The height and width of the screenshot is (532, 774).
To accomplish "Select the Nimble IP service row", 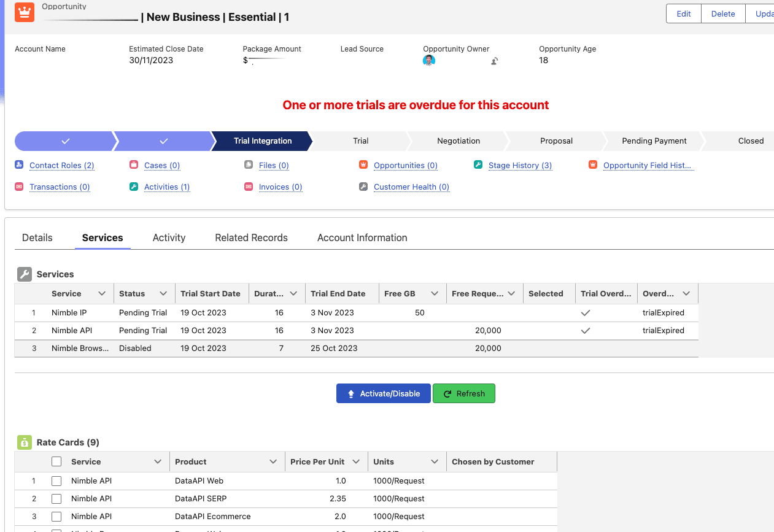I will pos(357,312).
